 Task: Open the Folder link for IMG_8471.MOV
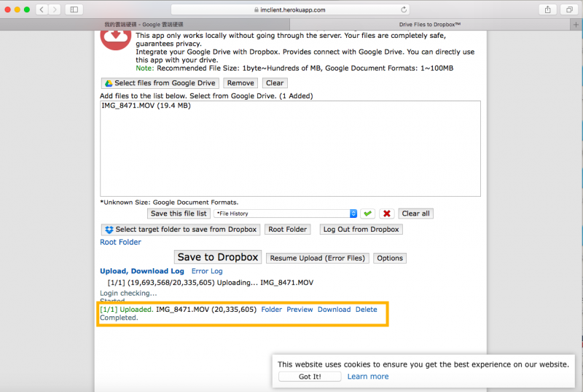pyautogui.click(x=271, y=310)
